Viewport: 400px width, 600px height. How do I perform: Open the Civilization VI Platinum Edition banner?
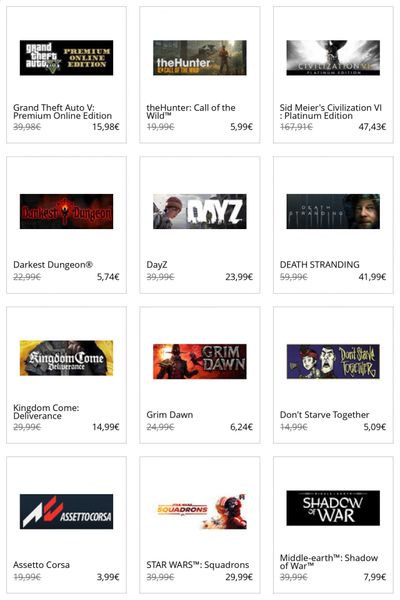[x=333, y=58]
